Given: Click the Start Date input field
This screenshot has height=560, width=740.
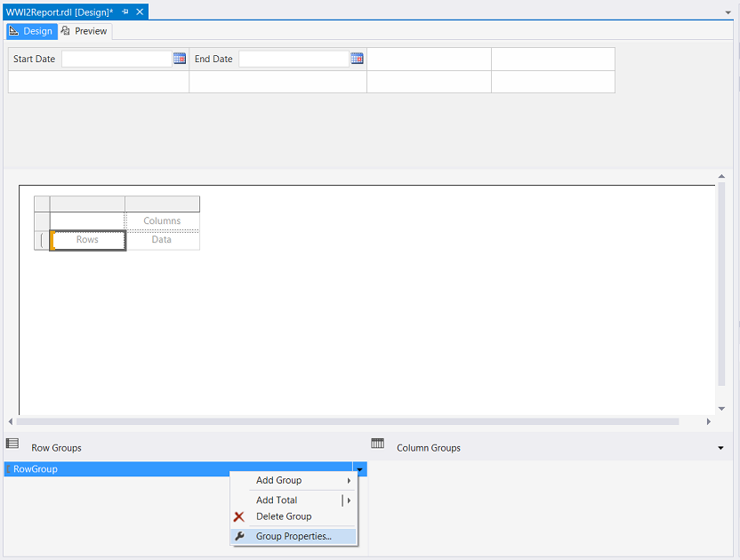Looking at the screenshot, I should (x=117, y=59).
